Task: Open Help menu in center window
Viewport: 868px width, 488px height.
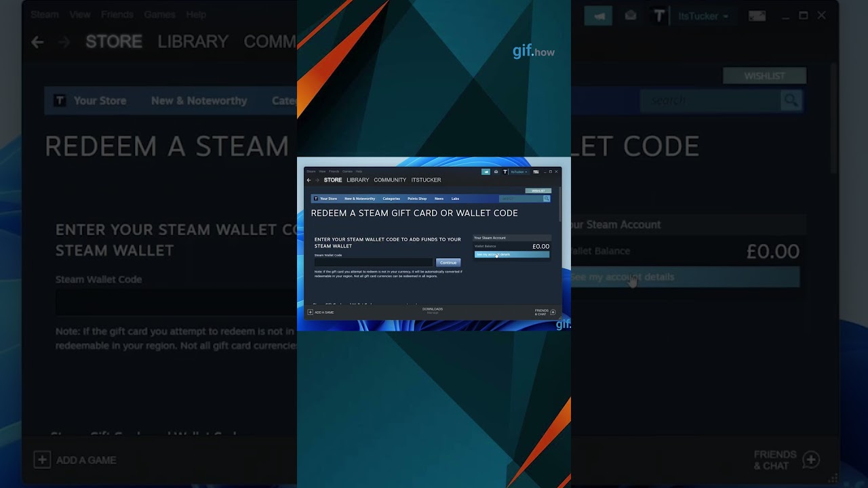Action: [359, 171]
